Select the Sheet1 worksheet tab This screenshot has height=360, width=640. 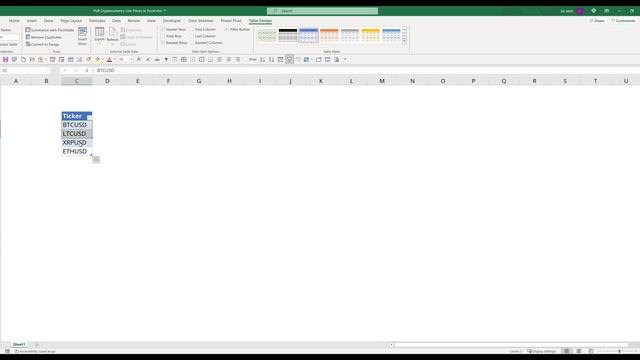pyautogui.click(x=19, y=344)
